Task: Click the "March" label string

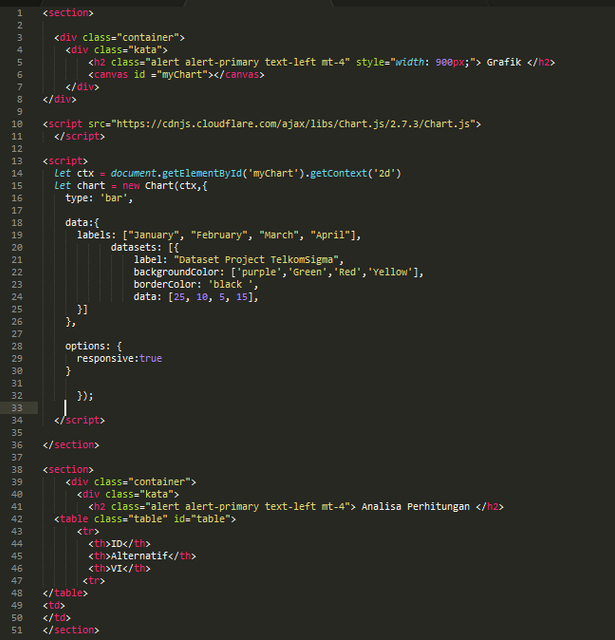Action: [279, 235]
